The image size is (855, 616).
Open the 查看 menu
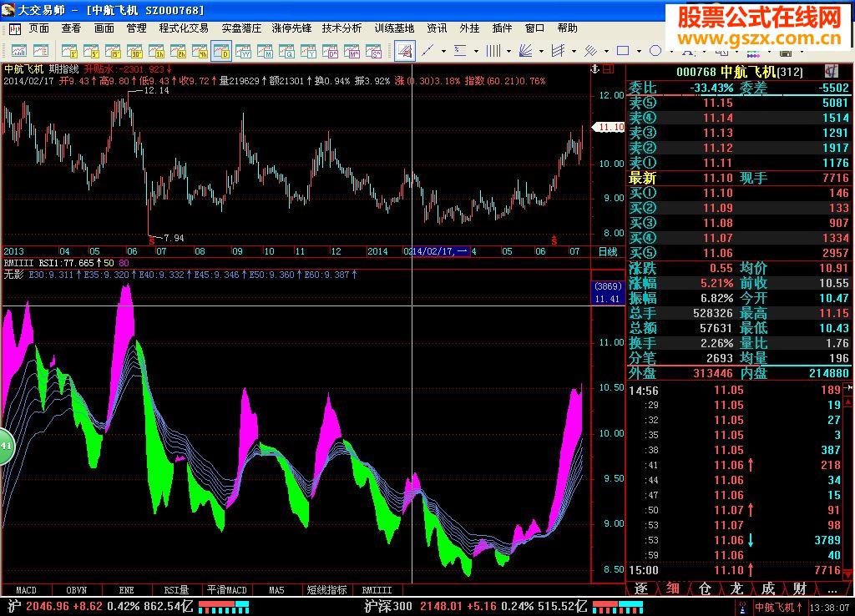(x=71, y=28)
